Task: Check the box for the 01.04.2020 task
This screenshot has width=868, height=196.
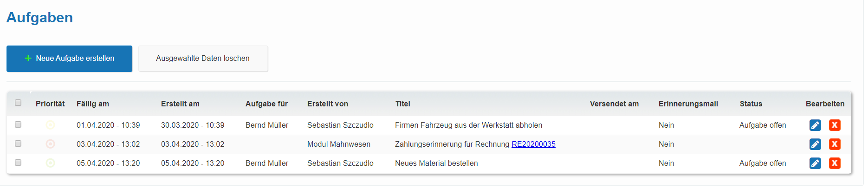Action: point(18,124)
